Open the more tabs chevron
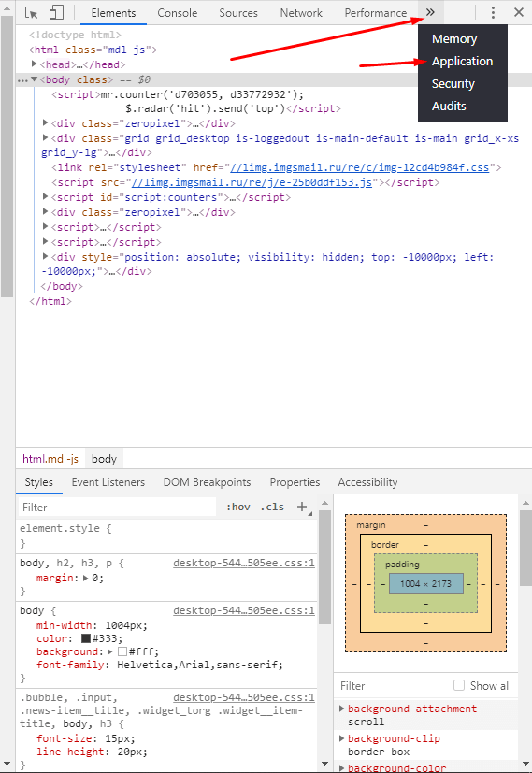Image resolution: width=532 pixels, height=773 pixels. pyautogui.click(x=430, y=12)
